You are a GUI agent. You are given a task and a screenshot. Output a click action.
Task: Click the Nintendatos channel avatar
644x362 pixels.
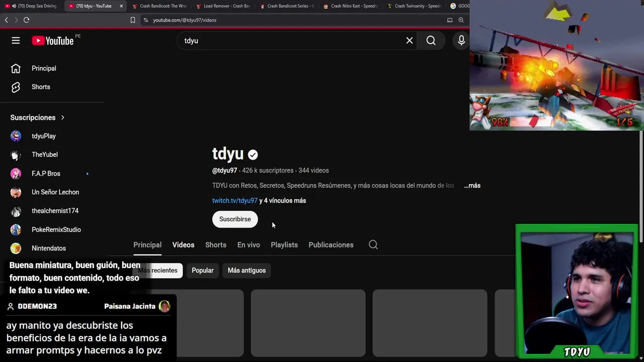coord(16,248)
